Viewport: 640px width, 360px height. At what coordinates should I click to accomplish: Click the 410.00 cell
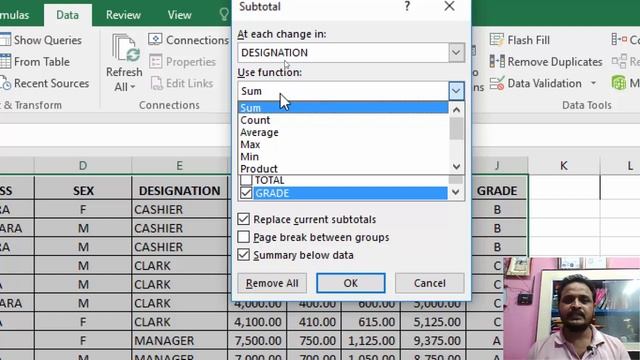click(x=314, y=322)
